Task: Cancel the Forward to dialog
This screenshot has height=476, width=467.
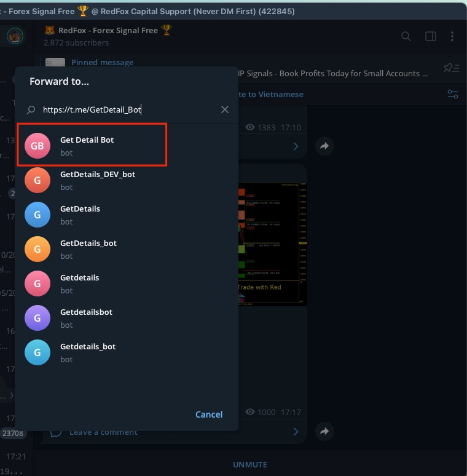Action: [x=209, y=415]
